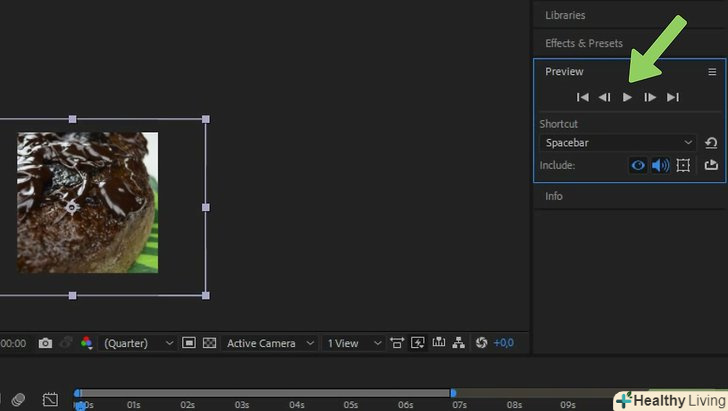Step back one frame in Preview
This screenshot has width=728, height=411.
tap(604, 97)
